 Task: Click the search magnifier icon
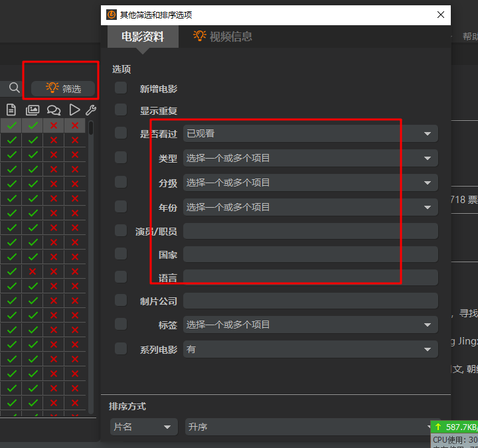14,88
